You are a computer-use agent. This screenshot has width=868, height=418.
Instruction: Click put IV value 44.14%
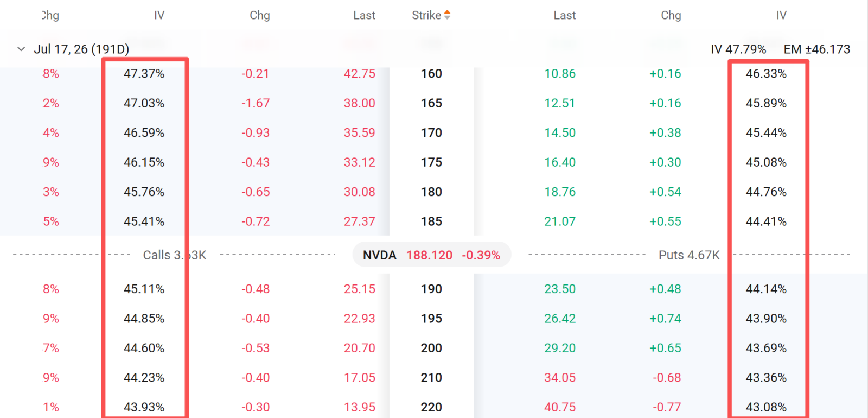pos(766,289)
